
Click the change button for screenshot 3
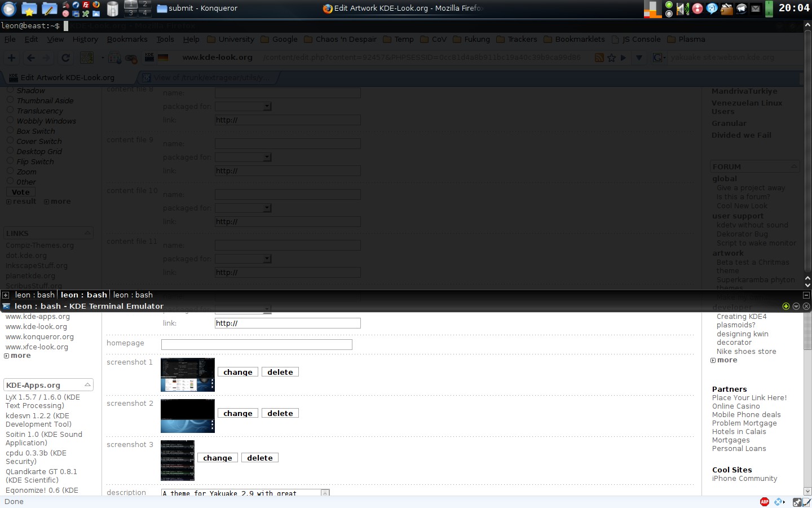coord(218,458)
